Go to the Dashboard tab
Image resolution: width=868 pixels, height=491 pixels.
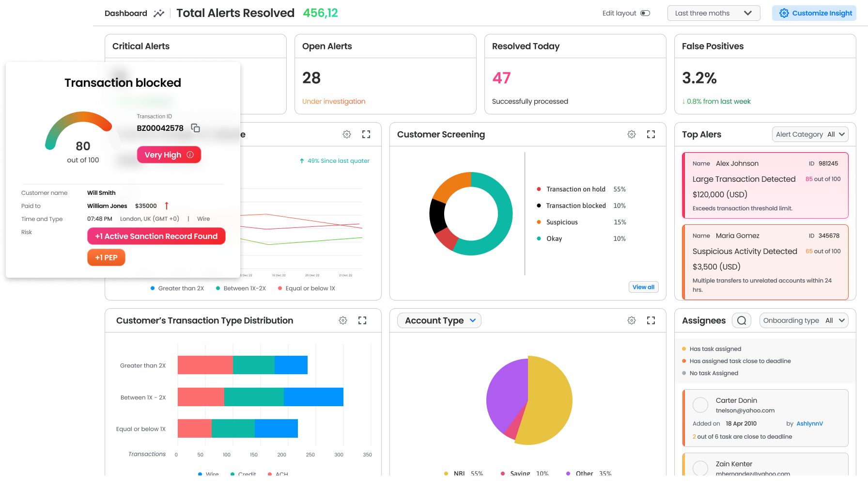(x=126, y=13)
